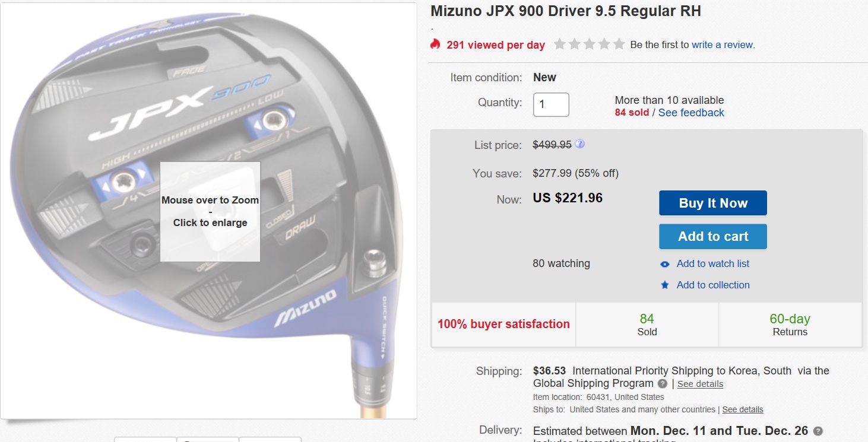Click Add to collection link
868x442 pixels.
[x=713, y=285]
